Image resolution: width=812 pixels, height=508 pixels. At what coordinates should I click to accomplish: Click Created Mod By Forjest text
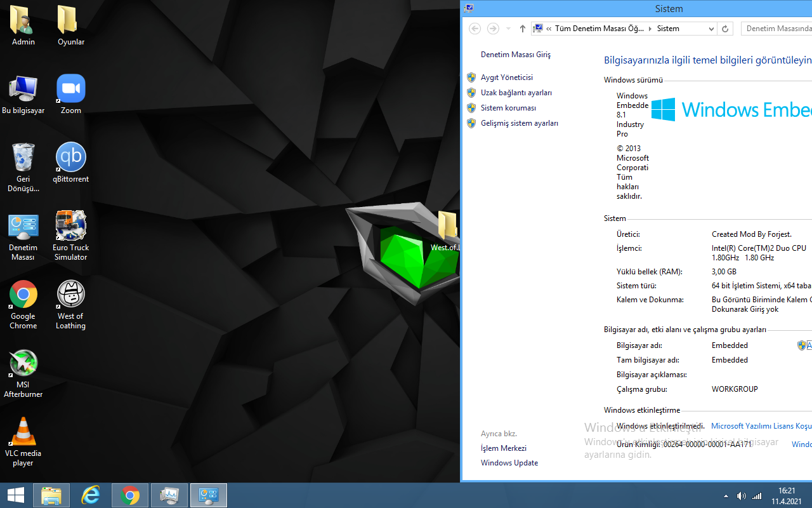[752, 234]
